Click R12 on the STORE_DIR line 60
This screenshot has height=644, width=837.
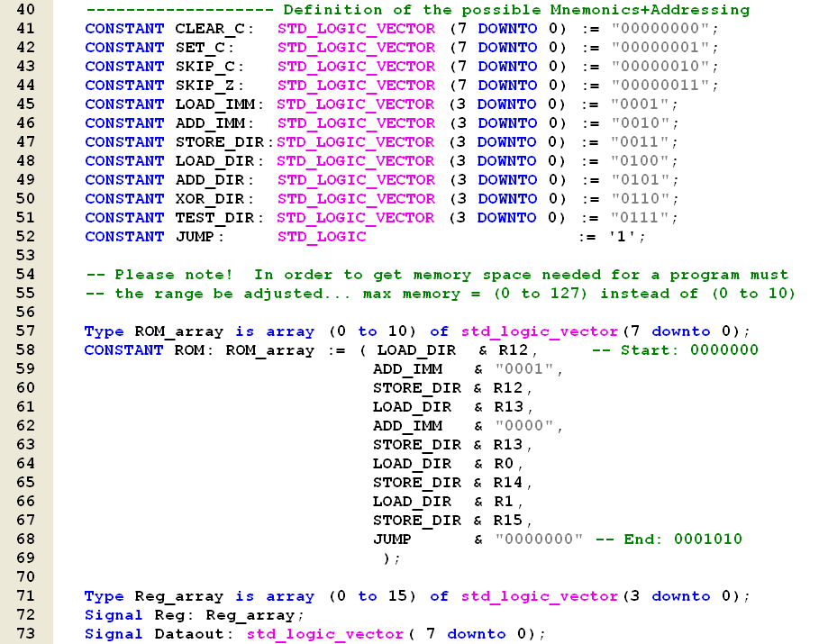pyautogui.click(x=507, y=388)
